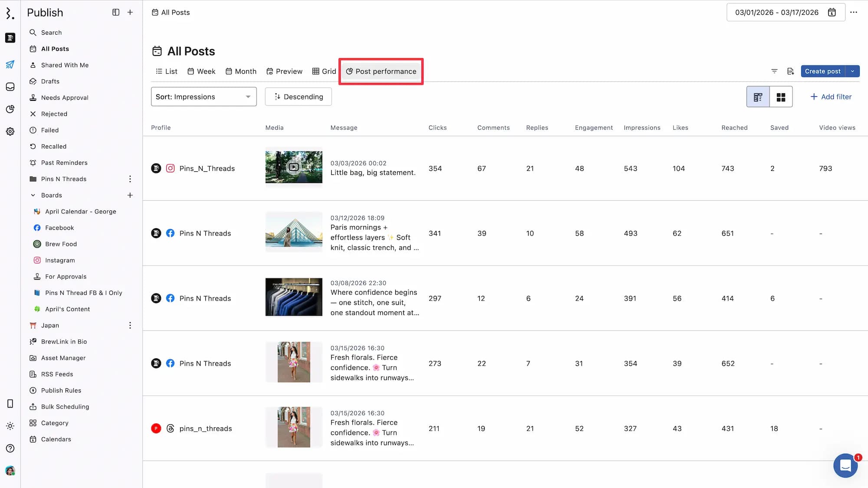Image resolution: width=868 pixels, height=488 pixels.
Task: Click the Create post button
Action: 822,71
